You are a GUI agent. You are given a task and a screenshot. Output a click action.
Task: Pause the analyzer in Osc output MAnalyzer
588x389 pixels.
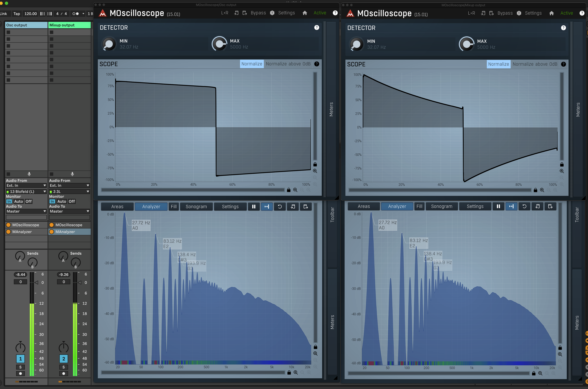click(x=254, y=206)
